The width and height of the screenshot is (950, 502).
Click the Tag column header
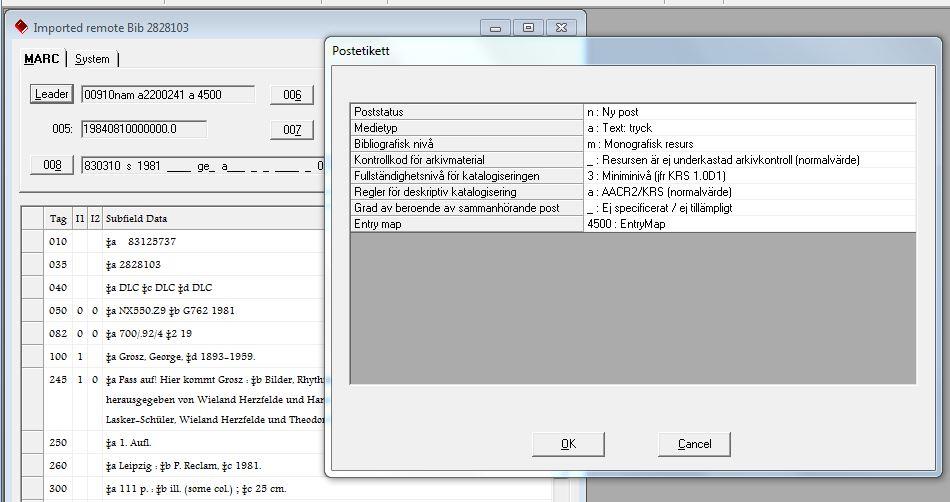[x=58, y=219]
